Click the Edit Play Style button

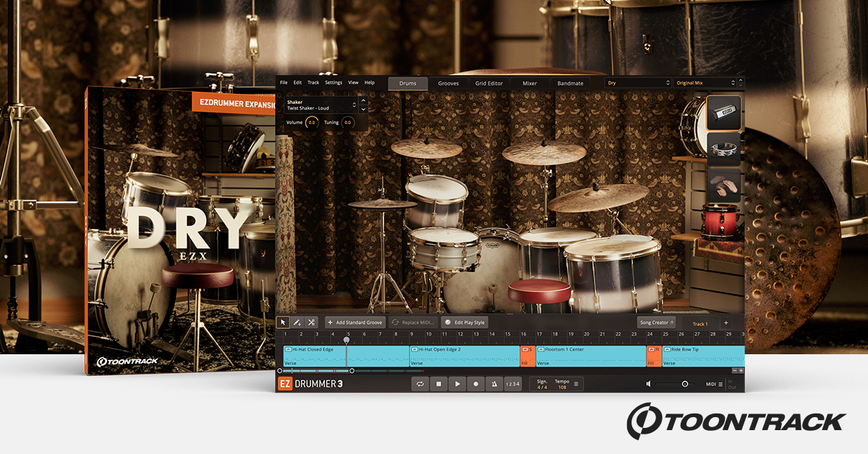[x=466, y=322]
